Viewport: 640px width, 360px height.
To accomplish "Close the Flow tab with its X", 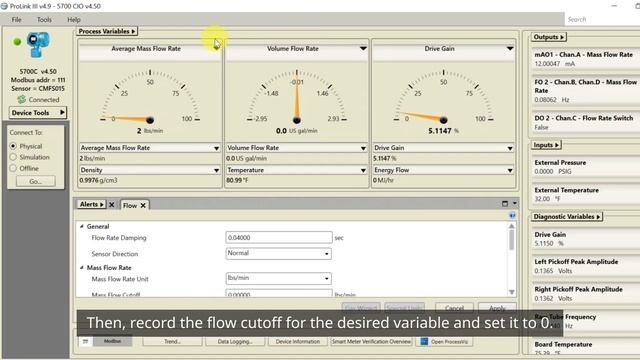I will 143,205.
